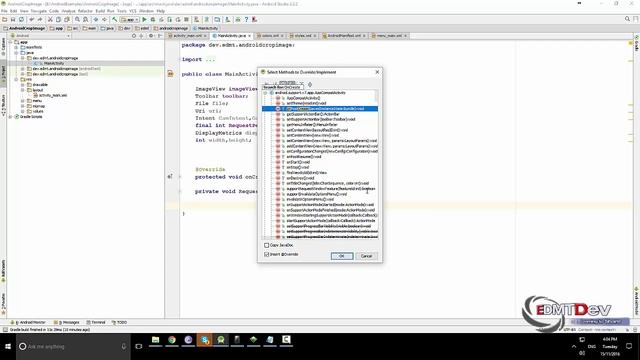Switch to the AndroidManifest.xml editor tab
Viewport: 640px width, 360px height.
coord(344,36)
